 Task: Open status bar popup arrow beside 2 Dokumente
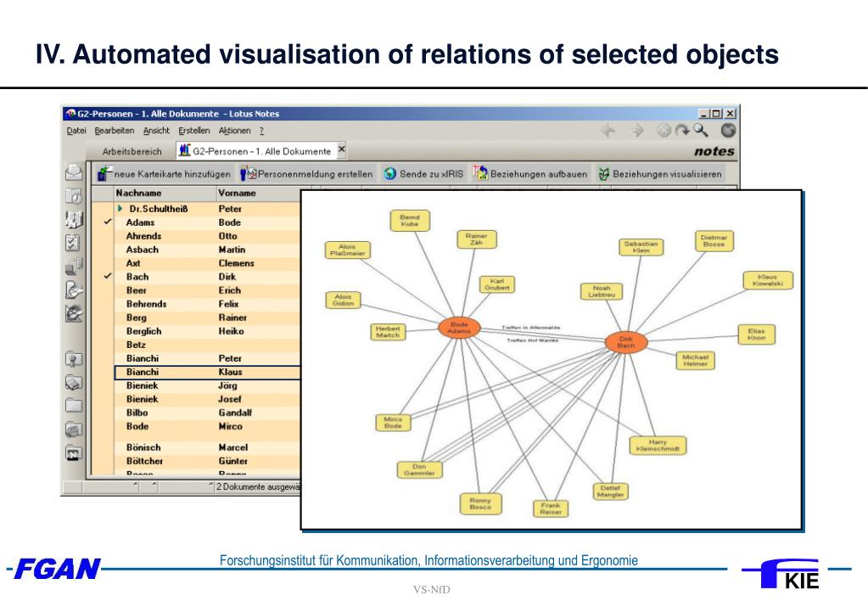tap(211, 486)
